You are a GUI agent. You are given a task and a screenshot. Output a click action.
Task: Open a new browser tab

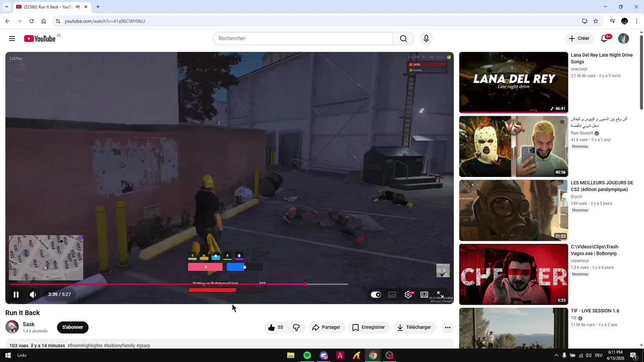[98, 7]
